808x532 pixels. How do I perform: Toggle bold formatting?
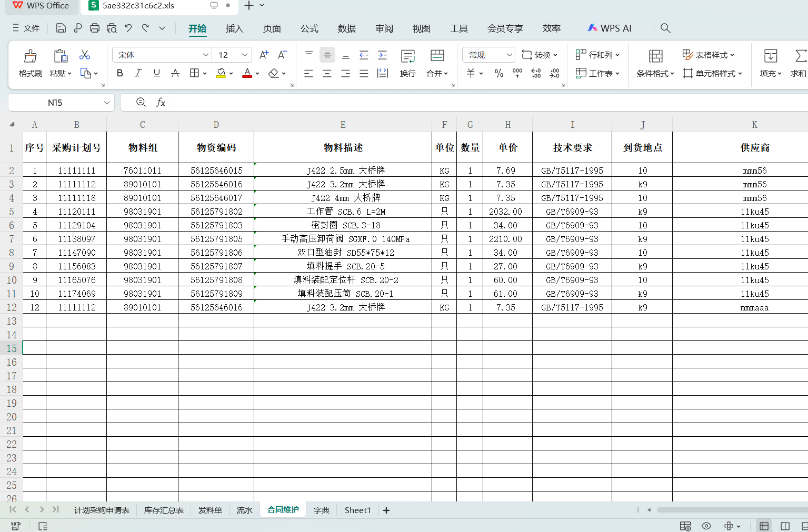[119, 73]
